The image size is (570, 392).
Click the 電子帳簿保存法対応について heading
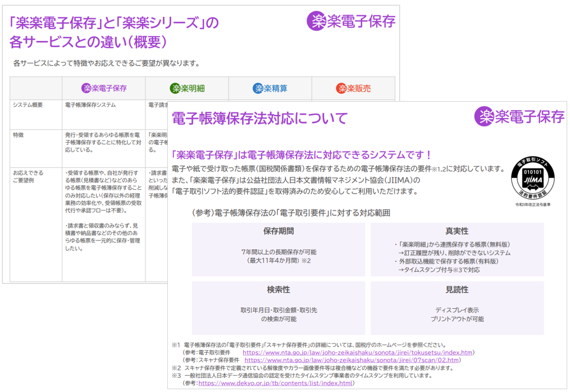[259, 118]
